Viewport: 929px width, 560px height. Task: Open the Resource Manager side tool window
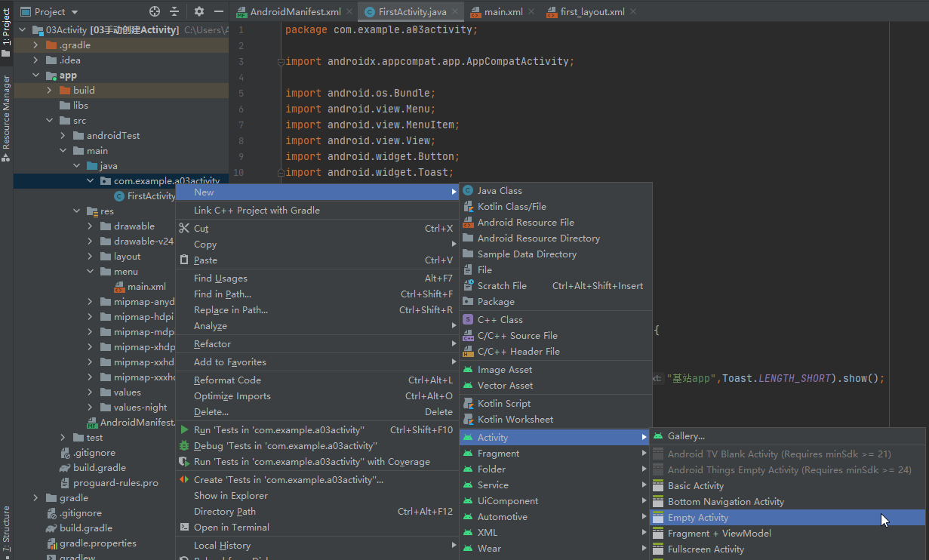6,118
